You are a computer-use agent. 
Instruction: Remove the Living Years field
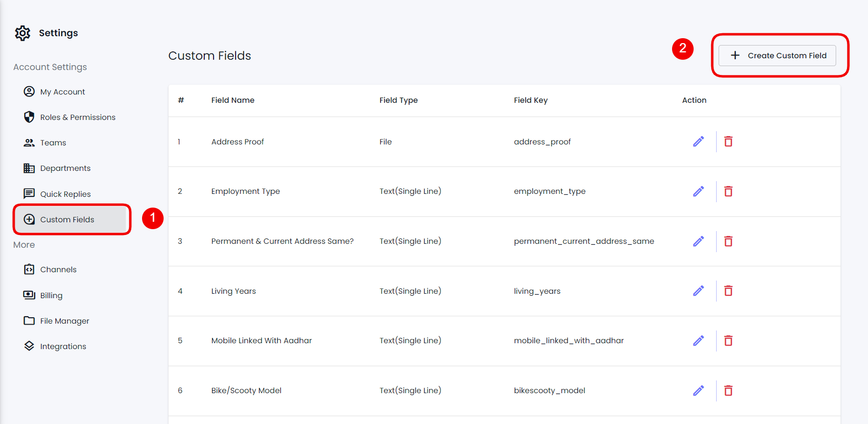tap(728, 291)
